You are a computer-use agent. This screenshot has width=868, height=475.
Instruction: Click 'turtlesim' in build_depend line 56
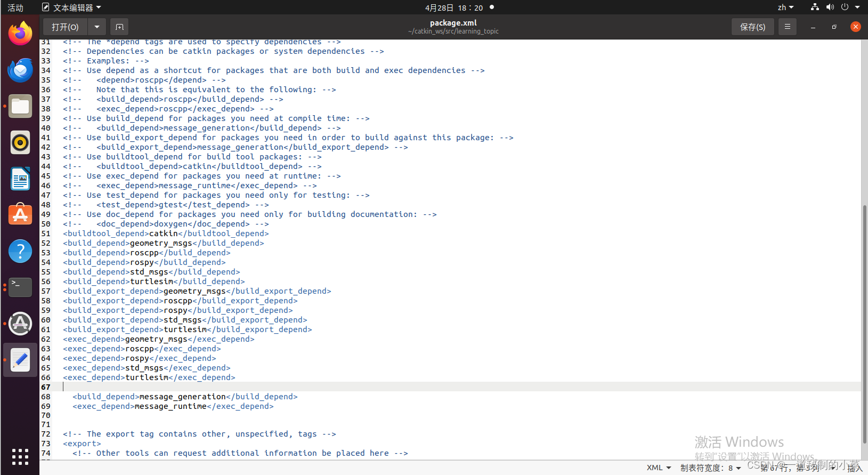click(151, 281)
